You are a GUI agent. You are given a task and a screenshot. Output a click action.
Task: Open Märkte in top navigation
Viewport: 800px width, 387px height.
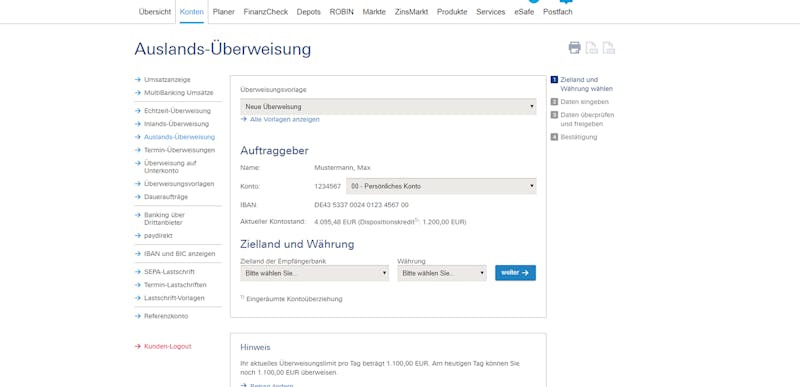(374, 12)
